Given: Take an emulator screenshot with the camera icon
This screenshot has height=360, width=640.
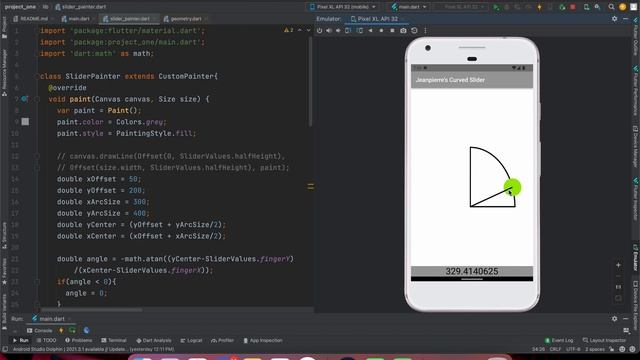Looking at the screenshot, I should coord(403,31).
